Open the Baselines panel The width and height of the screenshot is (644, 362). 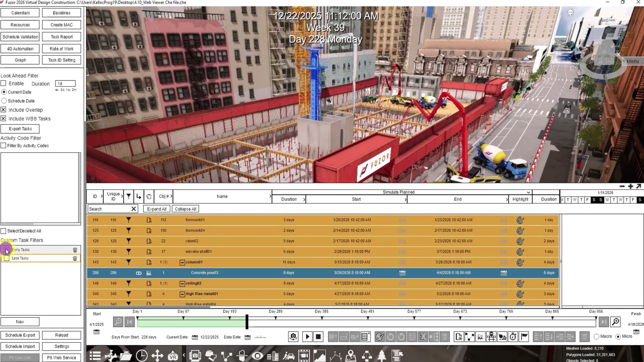(62, 13)
